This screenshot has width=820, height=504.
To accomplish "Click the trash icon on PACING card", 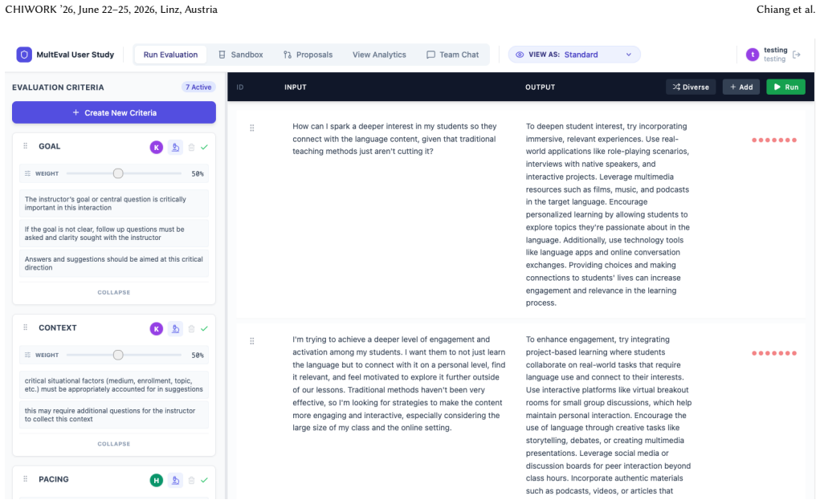I will click(x=191, y=481).
